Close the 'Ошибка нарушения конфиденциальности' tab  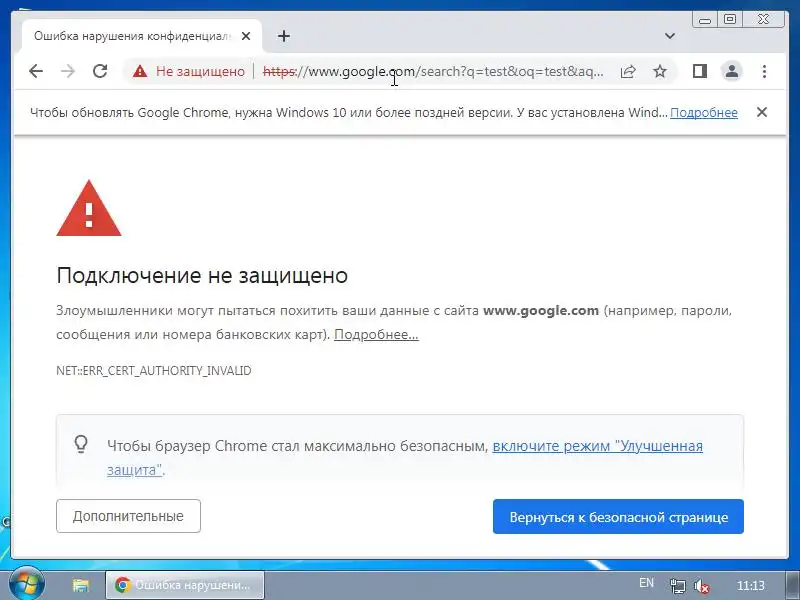246,36
